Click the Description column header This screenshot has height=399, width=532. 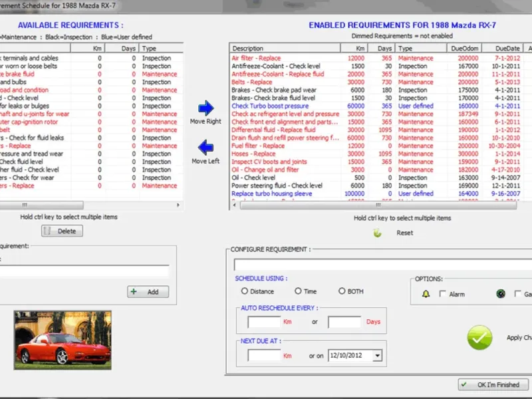pos(285,49)
